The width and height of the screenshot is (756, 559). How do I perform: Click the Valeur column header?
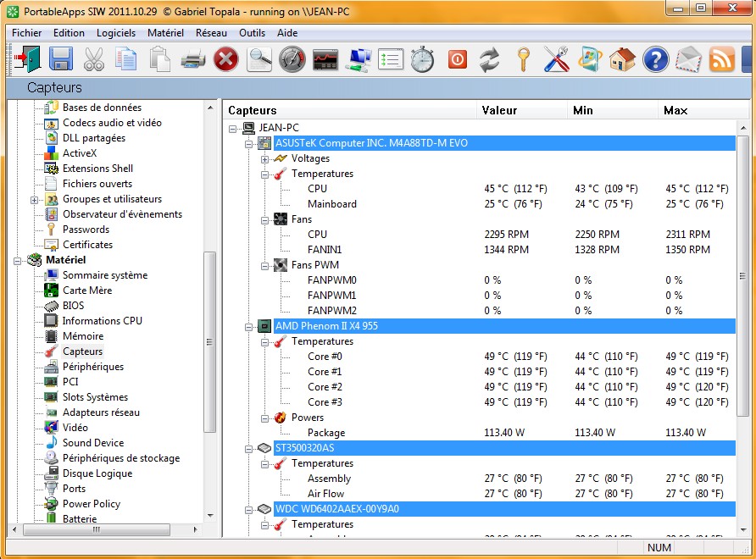522,110
